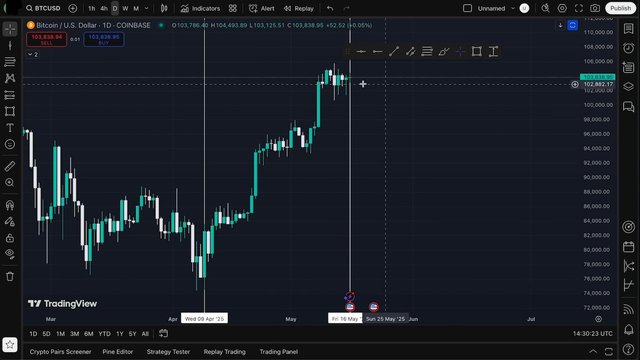Click the Publish button
This screenshot has height=360, width=640.
pyautogui.click(x=620, y=8)
